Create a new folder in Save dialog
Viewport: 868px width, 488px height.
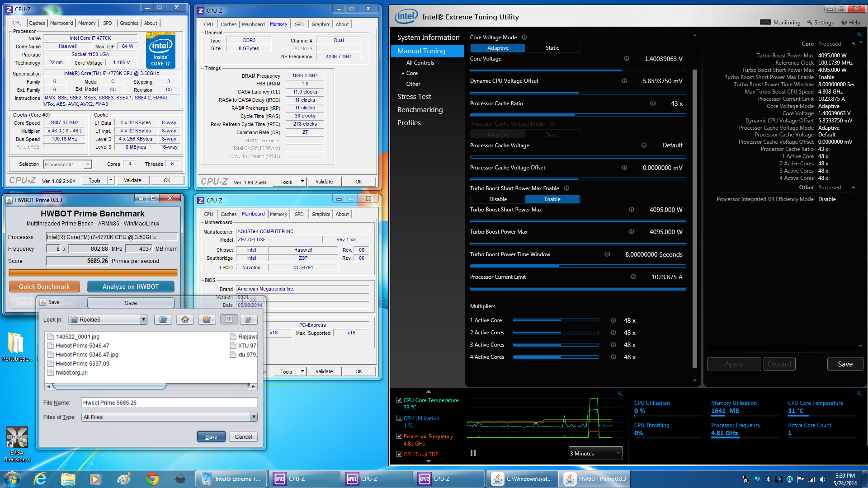pyautogui.click(x=207, y=319)
